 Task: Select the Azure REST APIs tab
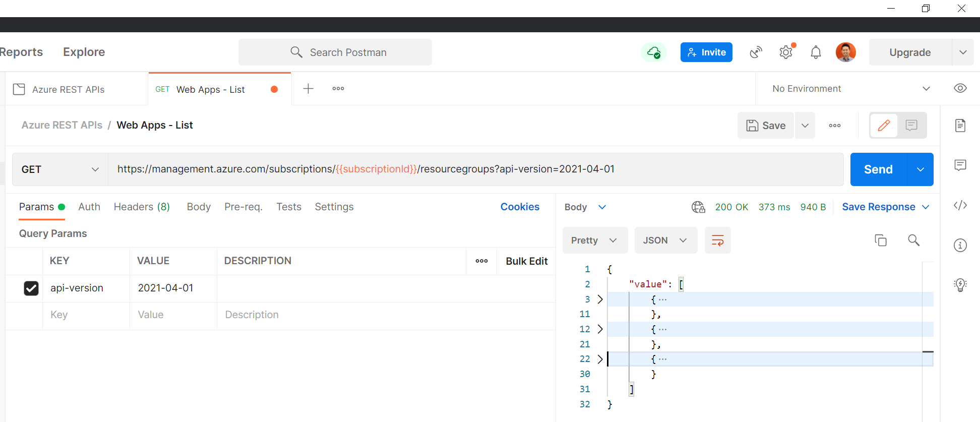click(x=77, y=89)
